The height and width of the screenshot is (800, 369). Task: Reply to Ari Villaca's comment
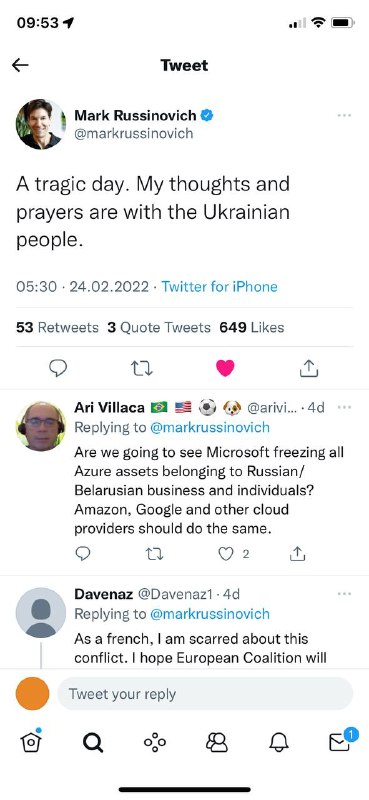[x=82, y=554]
